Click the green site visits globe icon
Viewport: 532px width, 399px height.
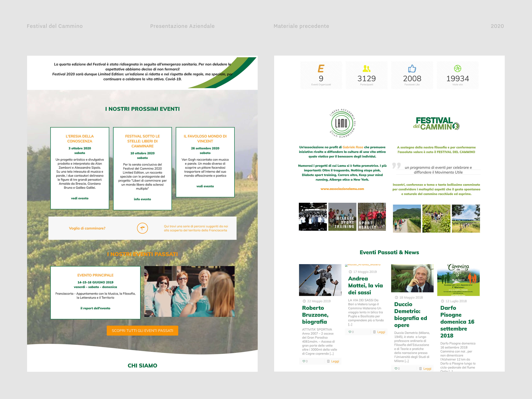tap(458, 69)
